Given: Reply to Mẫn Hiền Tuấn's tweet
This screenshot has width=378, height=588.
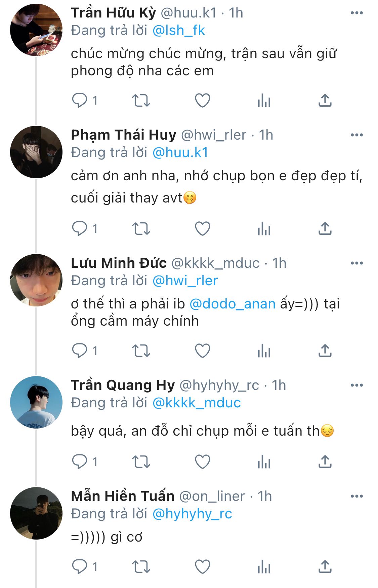Looking at the screenshot, I should pos(80,566).
